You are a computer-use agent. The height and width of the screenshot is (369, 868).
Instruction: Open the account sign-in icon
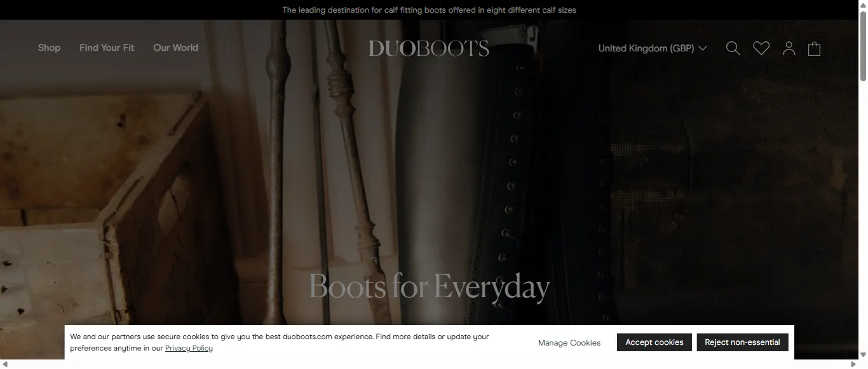(x=789, y=48)
